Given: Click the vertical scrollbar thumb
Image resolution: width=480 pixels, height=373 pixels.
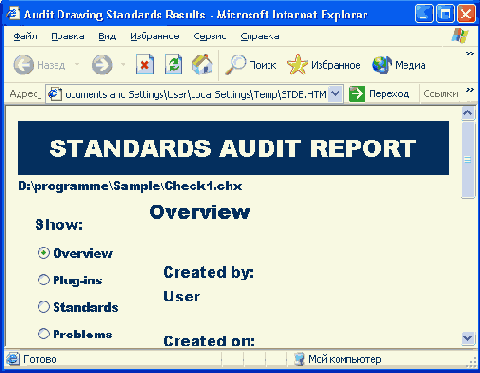Looking at the screenshot, I should (468, 160).
